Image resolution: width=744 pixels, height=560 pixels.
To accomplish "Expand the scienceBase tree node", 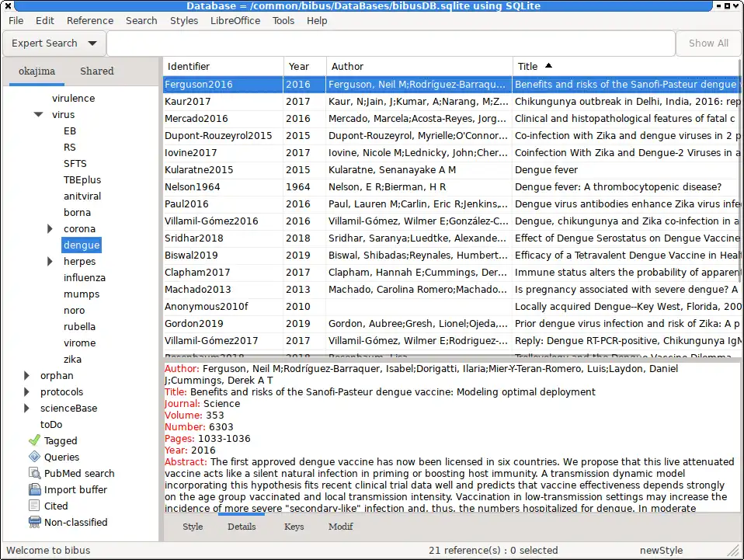I will tap(26, 409).
